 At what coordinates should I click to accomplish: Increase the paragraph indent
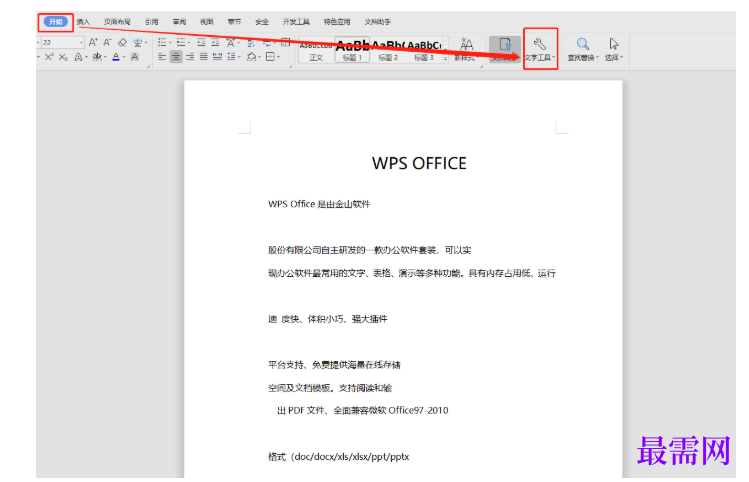(x=215, y=43)
